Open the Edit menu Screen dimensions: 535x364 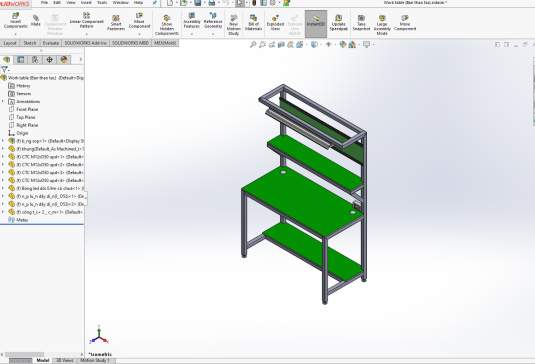(57, 2)
